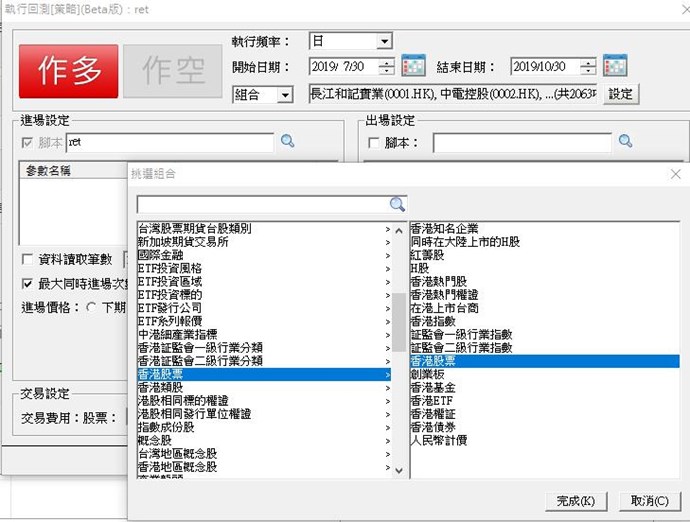
Task: Click the 完成(K) button
Action: click(x=576, y=500)
